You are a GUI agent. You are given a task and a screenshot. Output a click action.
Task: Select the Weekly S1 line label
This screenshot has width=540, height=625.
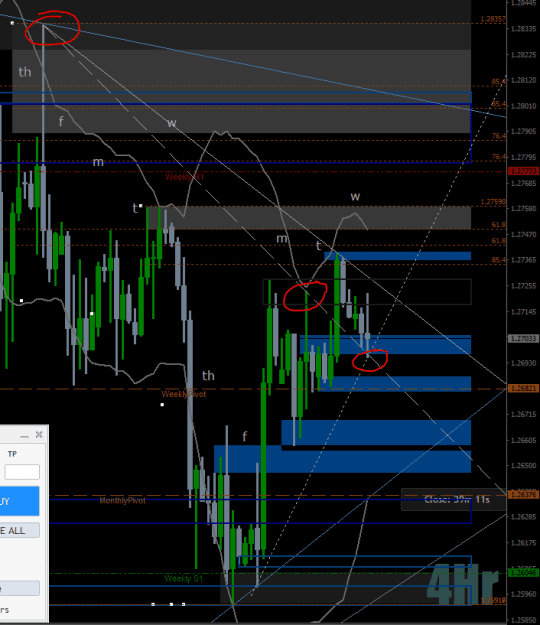pyautogui.click(x=183, y=578)
